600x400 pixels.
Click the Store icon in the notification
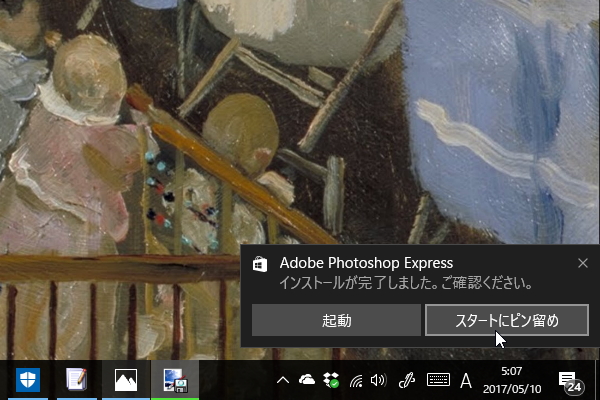point(260,264)
